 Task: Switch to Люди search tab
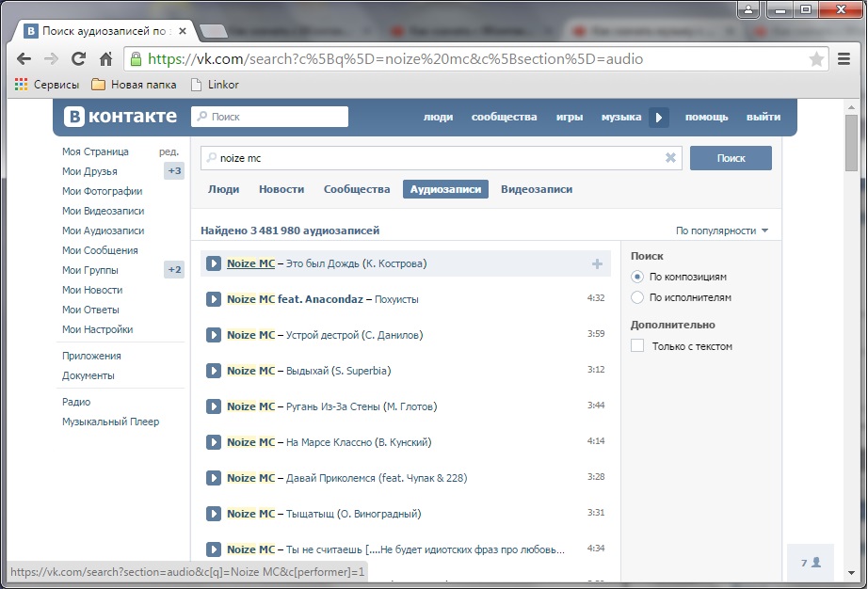coord(224,189)
